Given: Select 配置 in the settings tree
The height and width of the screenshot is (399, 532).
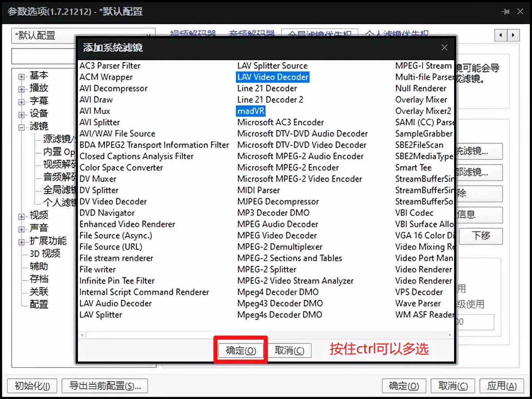Looking at the screenshot, I should (39, 304).
